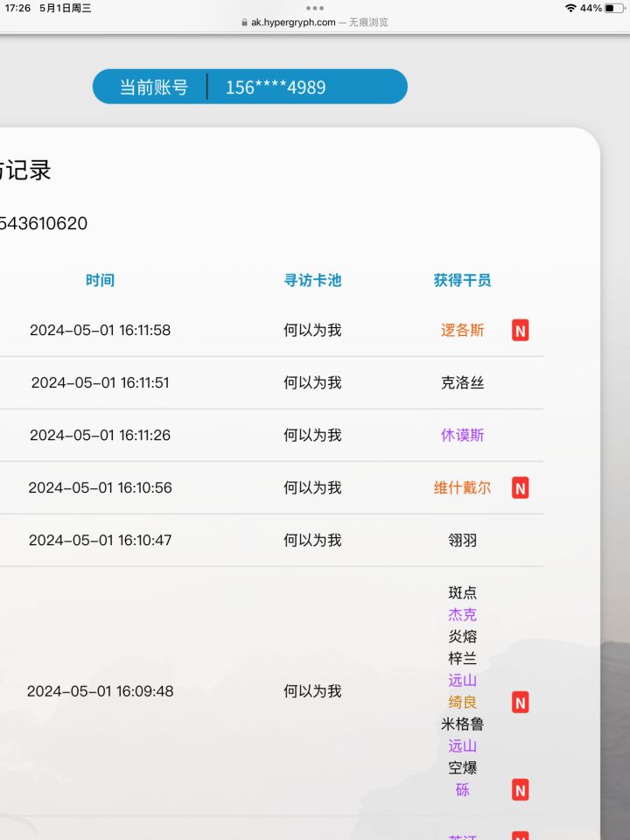Click the operator name 空爆
Viewport: 630px width, 840px height.
pyautogui.click(x=462, y=768)
